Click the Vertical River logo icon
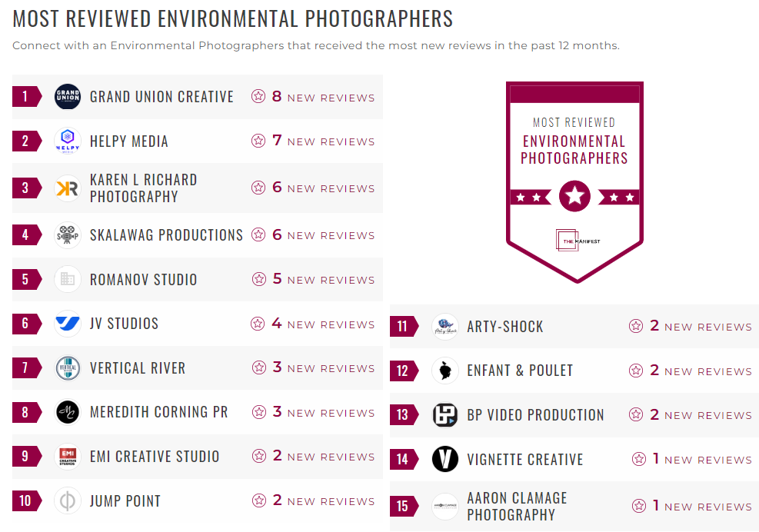759x532 pixels. tap(67, 368)
